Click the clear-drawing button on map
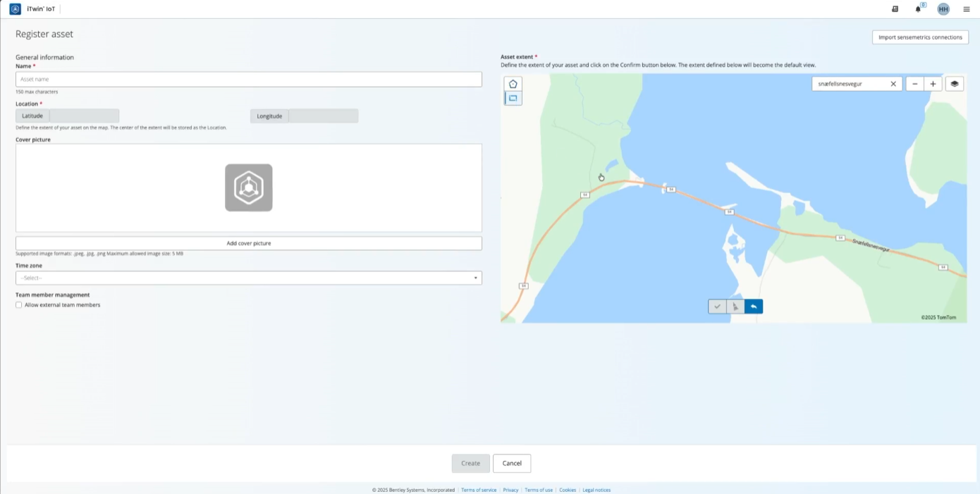 [x=735, y=307]
